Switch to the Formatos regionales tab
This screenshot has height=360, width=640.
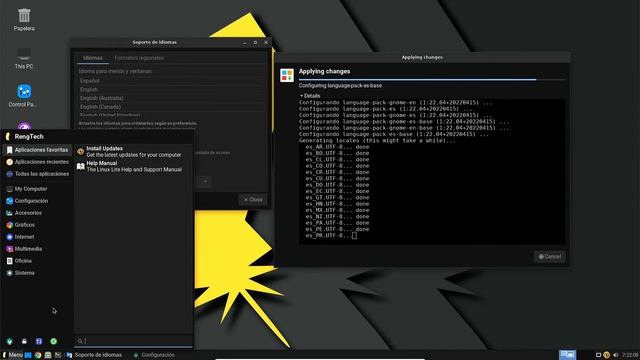pyautogui.click(x=139, y=58)
